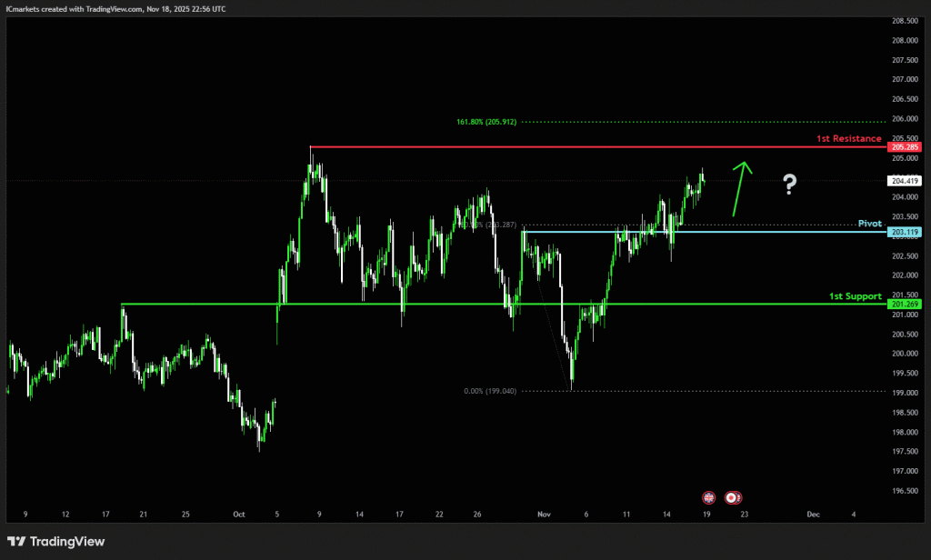Click the 0.00% (199.040) Fibonacci label
931x560 pixels.
[490, 391]
